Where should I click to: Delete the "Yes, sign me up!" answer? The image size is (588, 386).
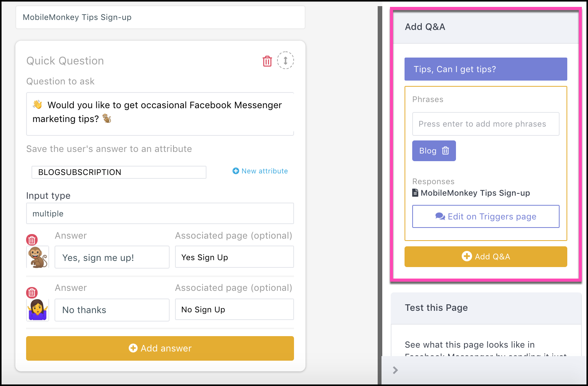32,239
